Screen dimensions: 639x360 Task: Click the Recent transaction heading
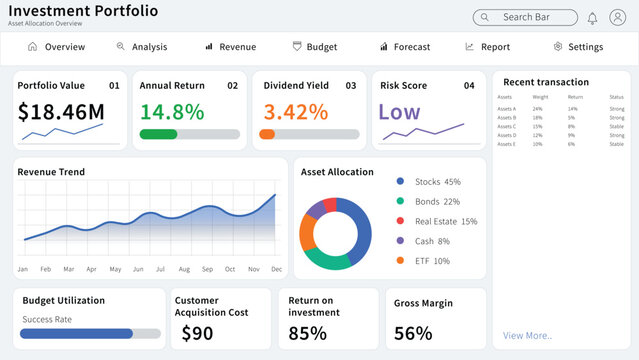(x=546, y=82)
